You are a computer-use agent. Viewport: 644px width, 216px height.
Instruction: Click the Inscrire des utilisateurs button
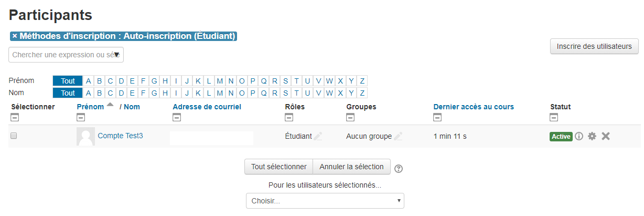594,46
